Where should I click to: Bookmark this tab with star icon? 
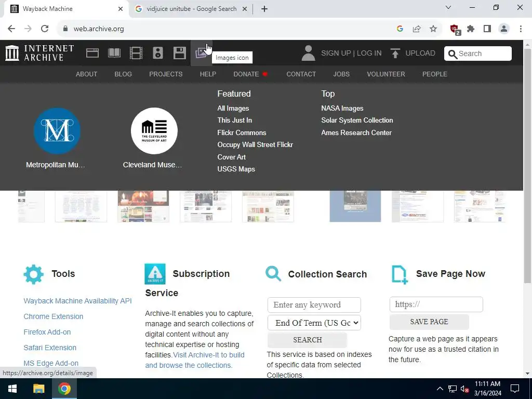[433, 29]
